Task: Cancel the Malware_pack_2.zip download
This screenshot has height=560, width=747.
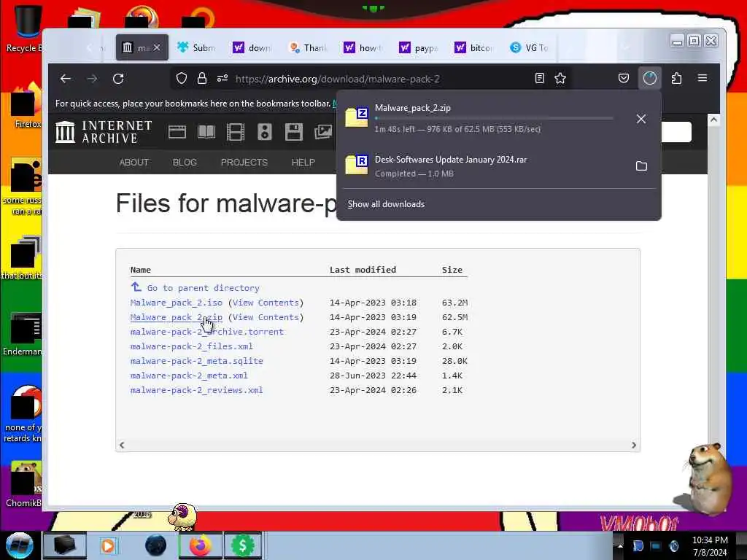Action: click(641, 119)
